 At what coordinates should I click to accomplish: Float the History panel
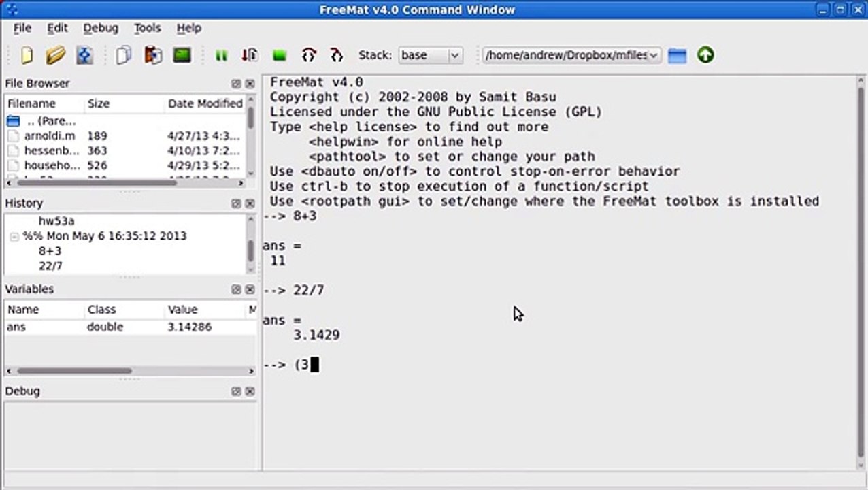236,203
